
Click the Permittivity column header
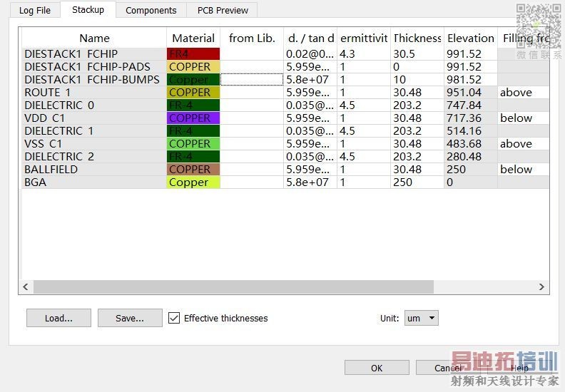(x=364, y=38)
